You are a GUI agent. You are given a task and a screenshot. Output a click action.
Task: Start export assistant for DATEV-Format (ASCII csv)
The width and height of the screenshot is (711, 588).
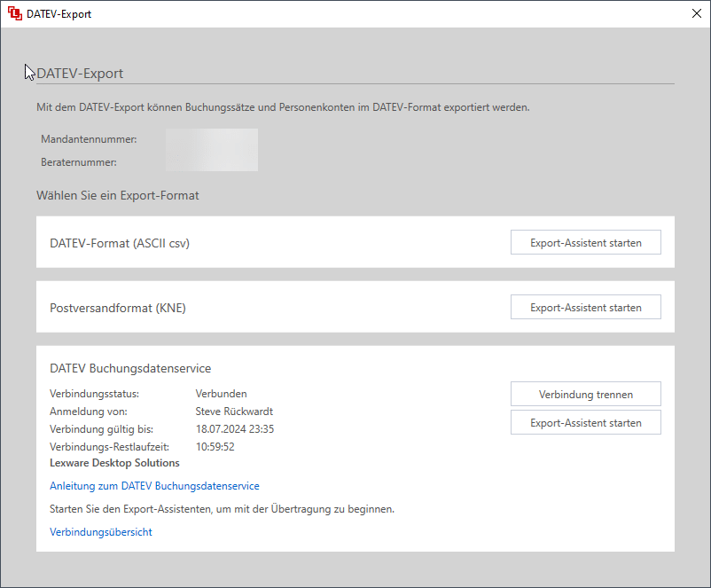[585, 242]
